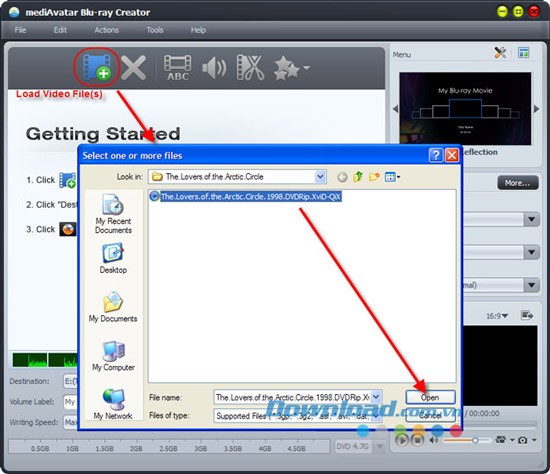Image resolution: width=550 pixels, height=474 pixels.
Task: Open the Actions menu
Action: [x=106, y=30]
